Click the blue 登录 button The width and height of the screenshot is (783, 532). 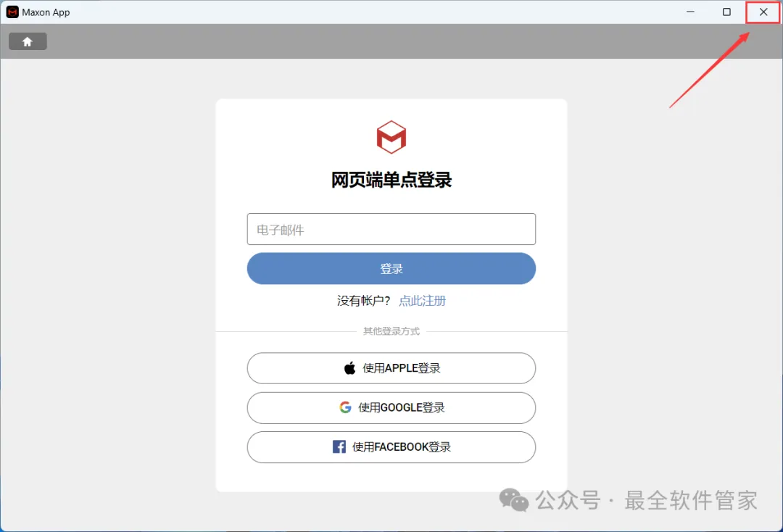(391, 268)
